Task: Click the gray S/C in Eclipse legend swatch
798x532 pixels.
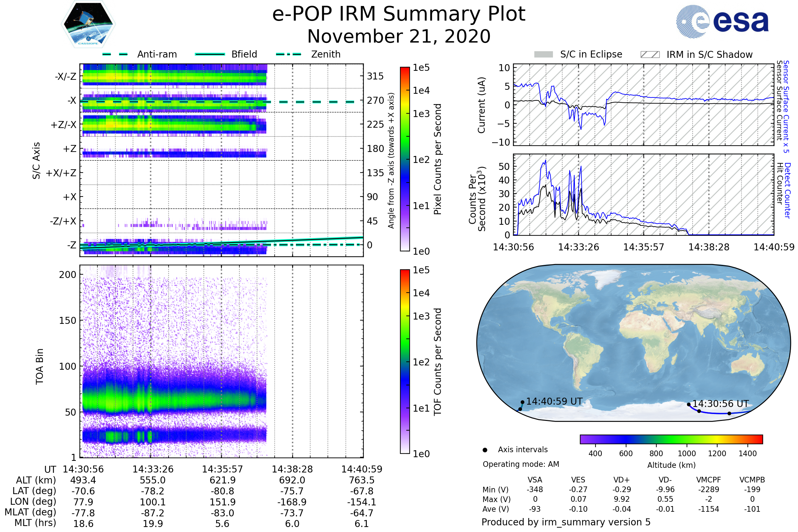Action: [543, 55]
